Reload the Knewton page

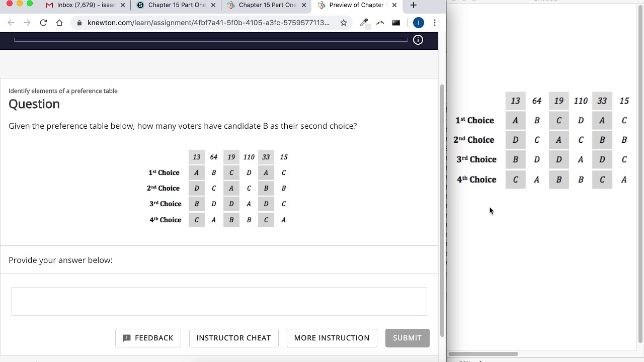pyautogui.click(x=43, y=23)
